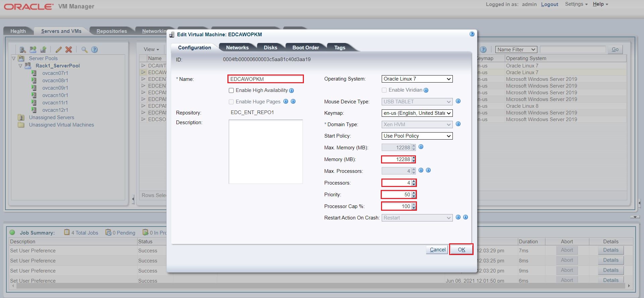Image resolution: width=644 pixels, height=298 pixels.
Task: Click the Unassigned Servers folder icon
Action: (21, 117)
